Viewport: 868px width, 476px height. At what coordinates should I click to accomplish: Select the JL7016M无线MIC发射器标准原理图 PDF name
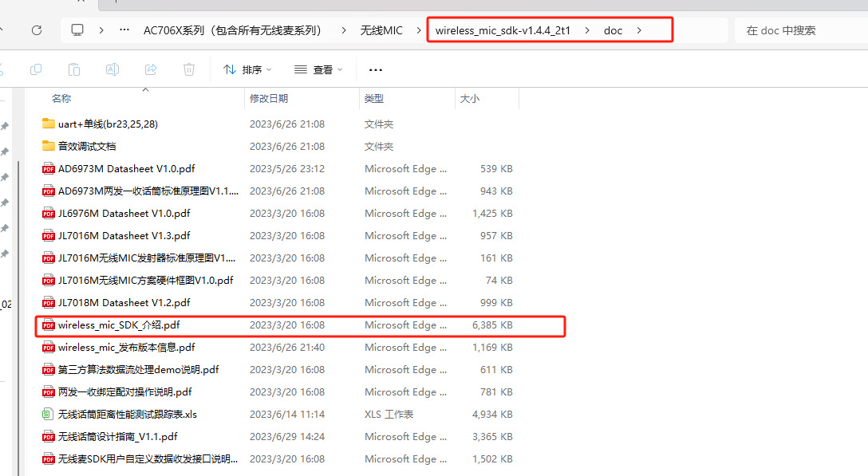click(x=147, y=258)
